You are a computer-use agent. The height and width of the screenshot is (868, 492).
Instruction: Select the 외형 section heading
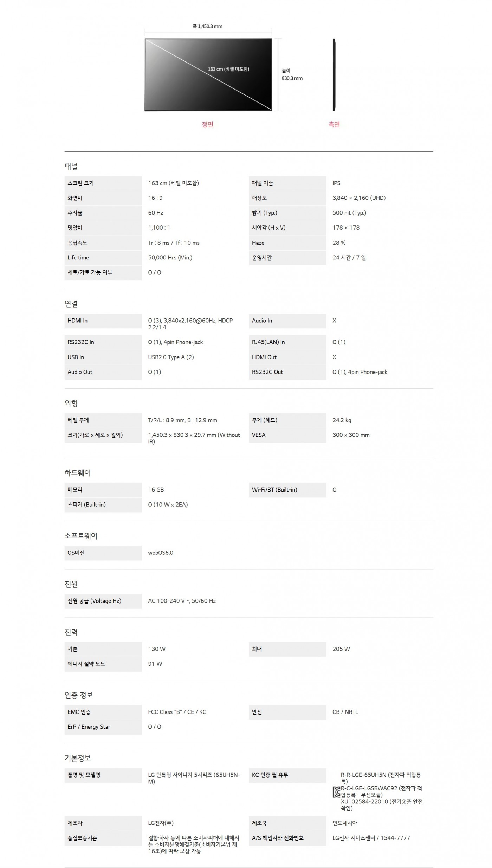[71, 403]
